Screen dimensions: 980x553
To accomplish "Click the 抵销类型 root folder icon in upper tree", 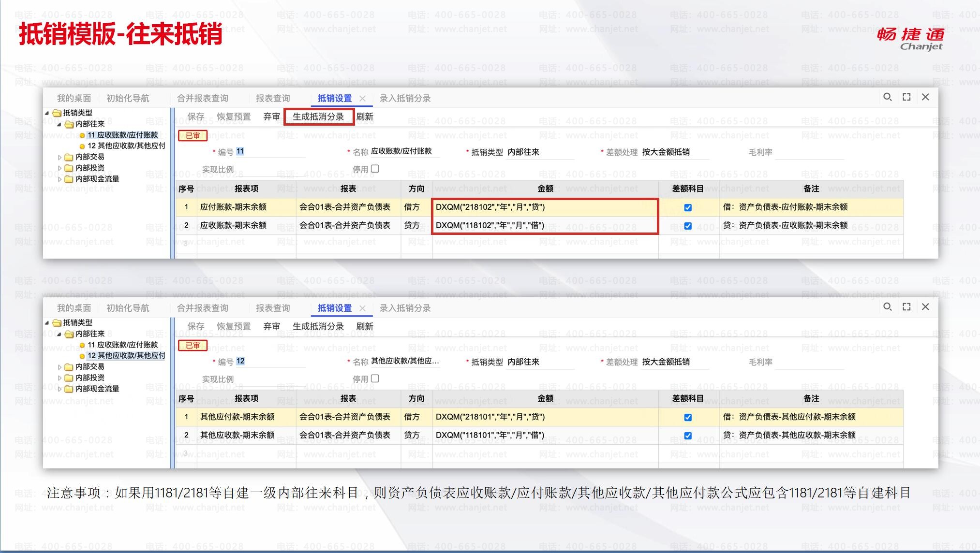I will coord(57,113).
